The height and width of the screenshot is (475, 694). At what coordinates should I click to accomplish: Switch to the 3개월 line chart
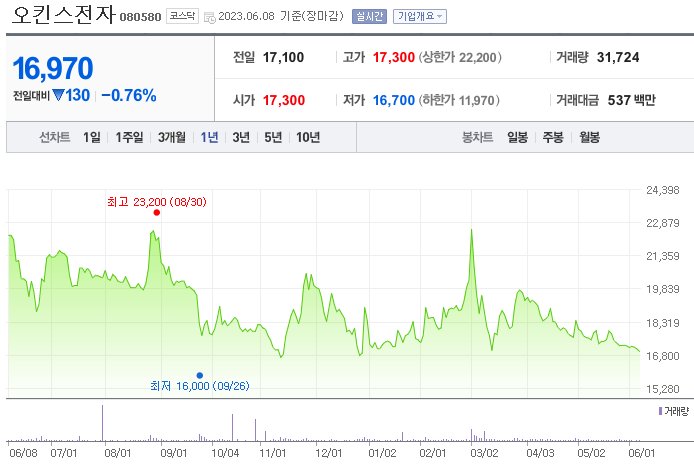[x=172, y=137]
